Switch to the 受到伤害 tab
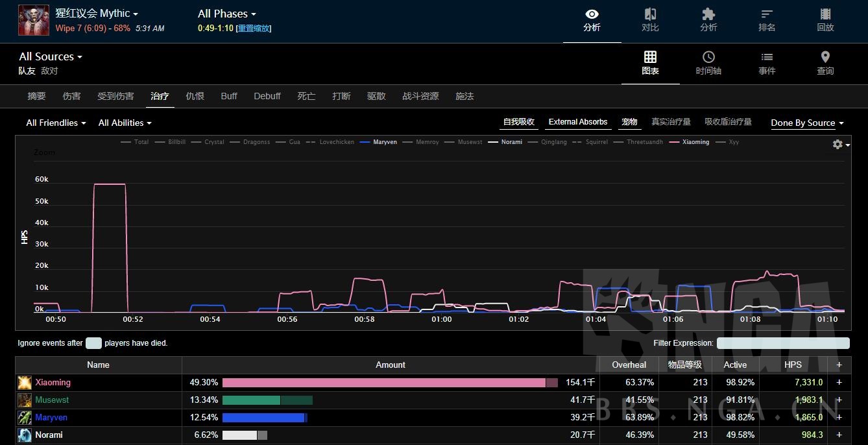The width and height of the screenshot is (868, 445). click(115, 96)
